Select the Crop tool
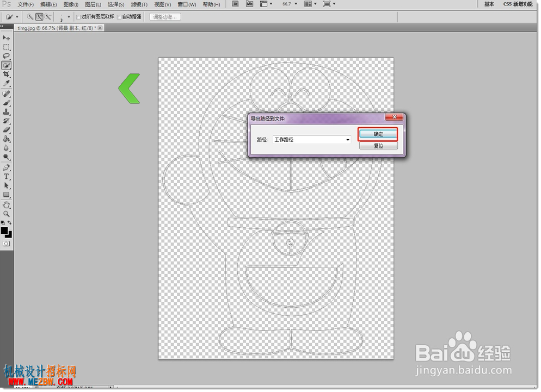 pos(6,74)
